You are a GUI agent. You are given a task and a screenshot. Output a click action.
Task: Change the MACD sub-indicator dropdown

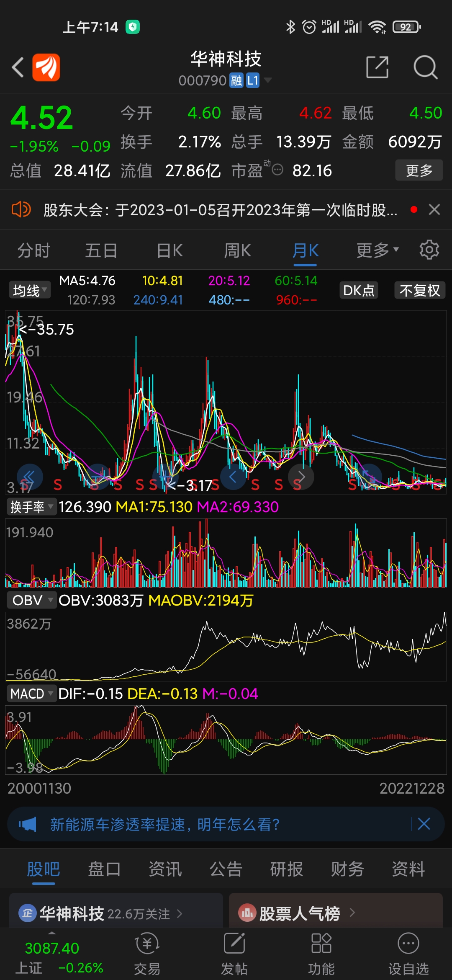(32, 694)
